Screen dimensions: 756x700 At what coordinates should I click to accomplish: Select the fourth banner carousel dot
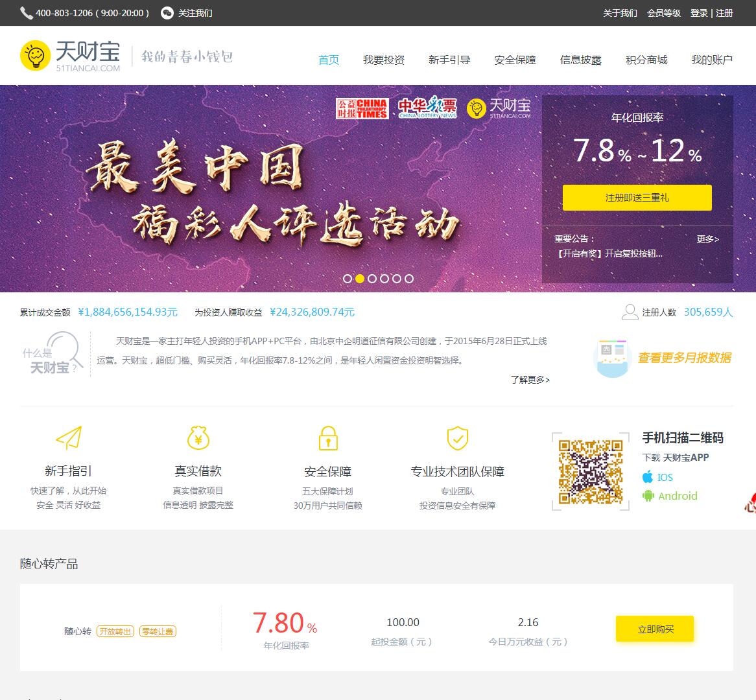[384, 279]
